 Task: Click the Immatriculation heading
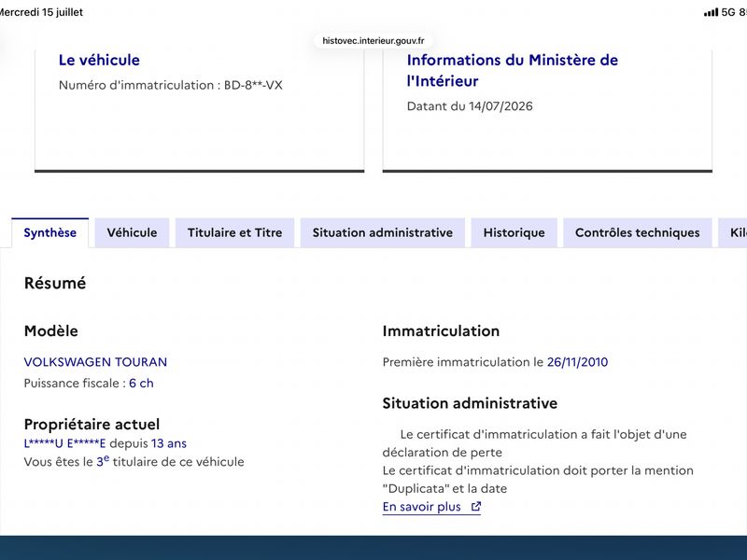[x=441, y=331]
